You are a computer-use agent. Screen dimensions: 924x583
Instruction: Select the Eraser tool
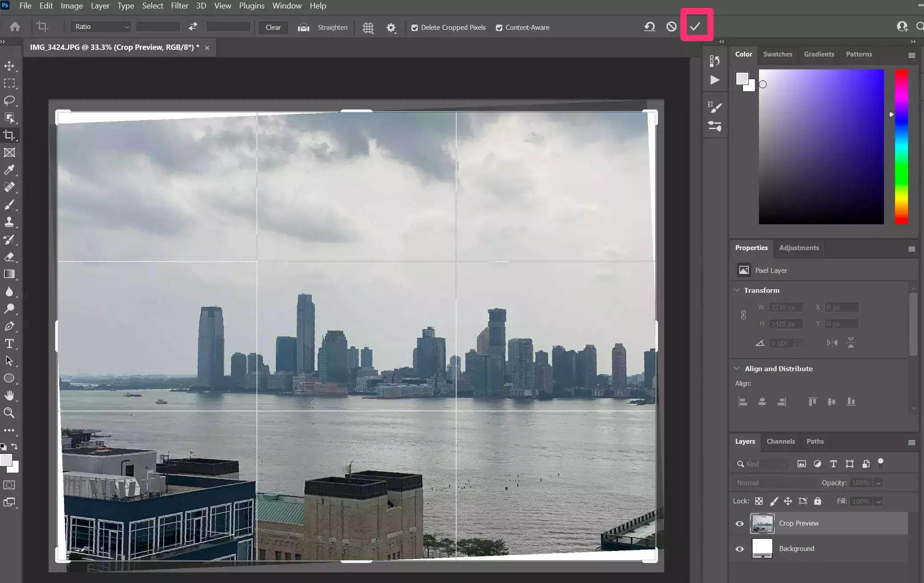point(9,257)
